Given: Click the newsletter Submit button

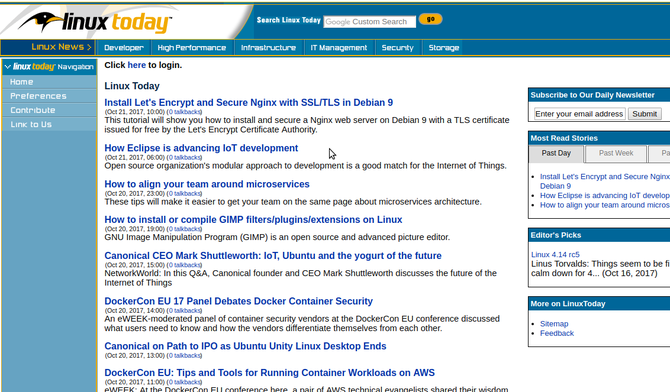Looking at the screenshot, I should coord(644,114).
